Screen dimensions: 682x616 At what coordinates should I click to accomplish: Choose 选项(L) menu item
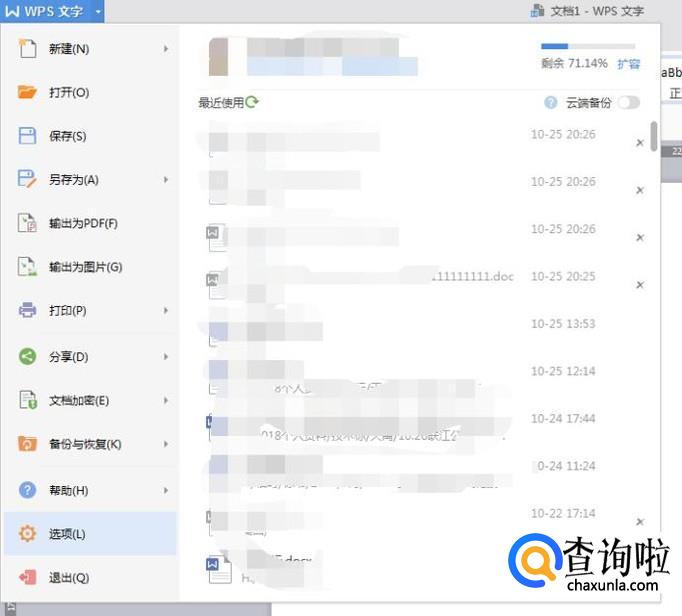click(90, 533)
